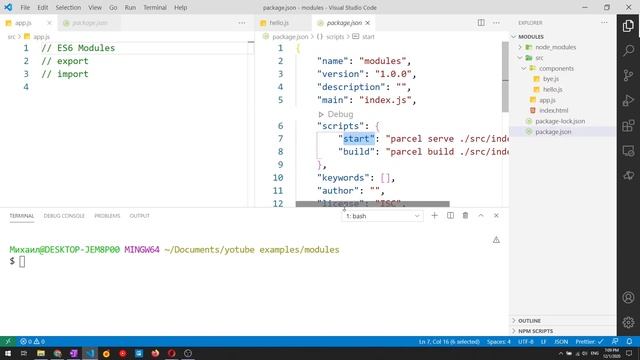Expand the node_modules folder
The width and height of the screenshot is (640, 360).
click(520, 47)
